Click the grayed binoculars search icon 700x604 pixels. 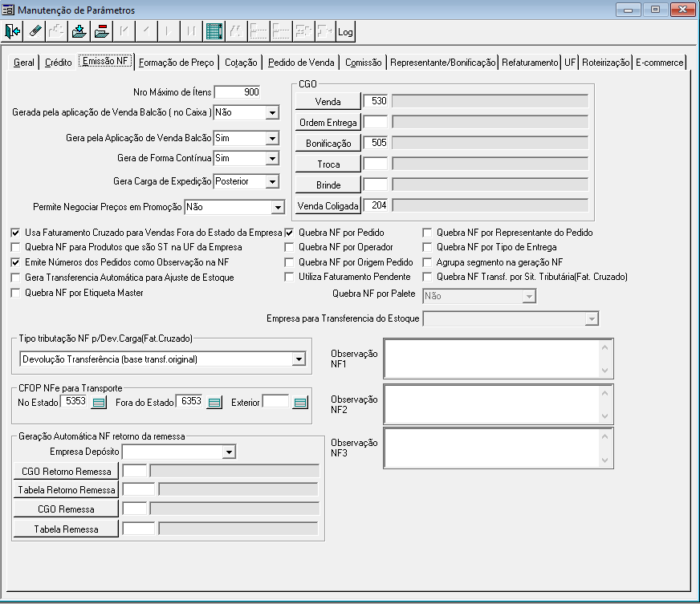pos(236,31)
